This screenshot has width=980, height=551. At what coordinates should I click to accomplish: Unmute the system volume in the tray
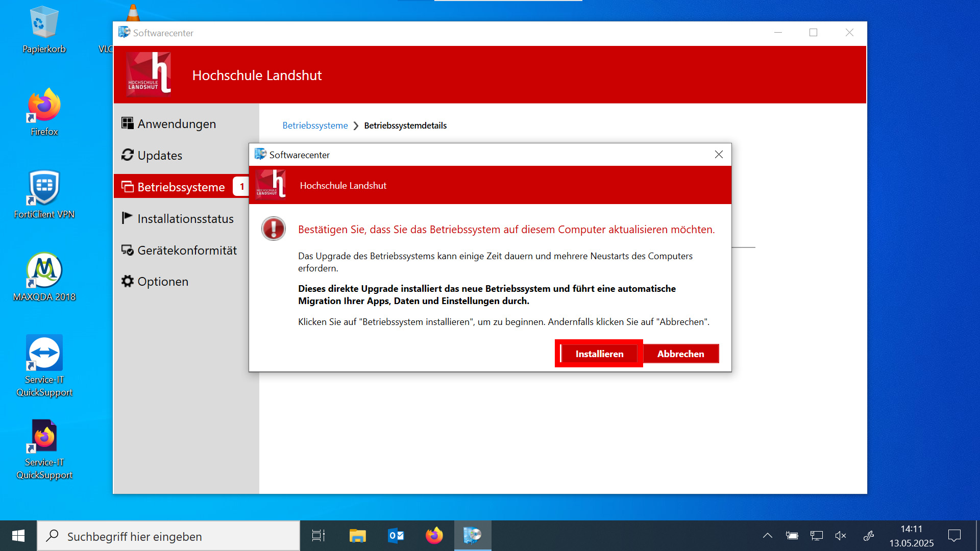pos(841,536)
